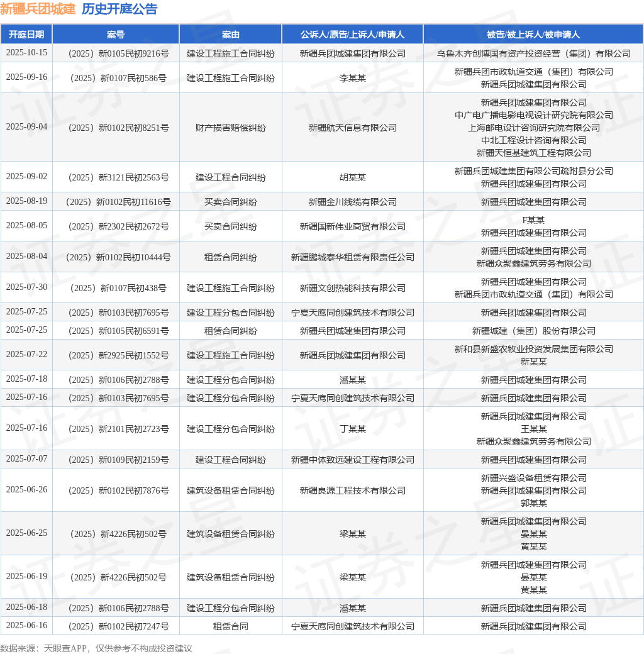Click defendant 王某某
This screenshot has height=654, width=644.
pyautogui.click(x=533, y=429)
